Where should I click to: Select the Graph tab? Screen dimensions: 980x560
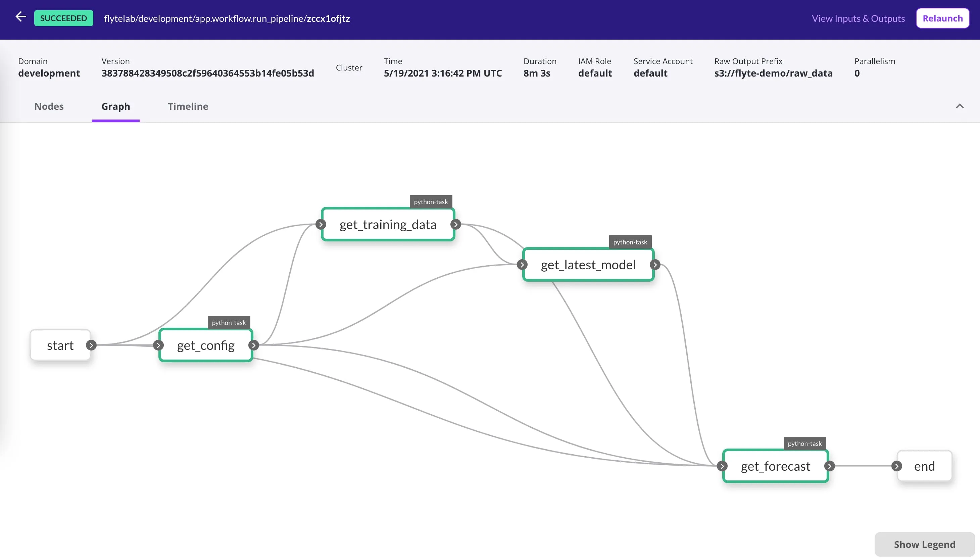tap(115, 106)
